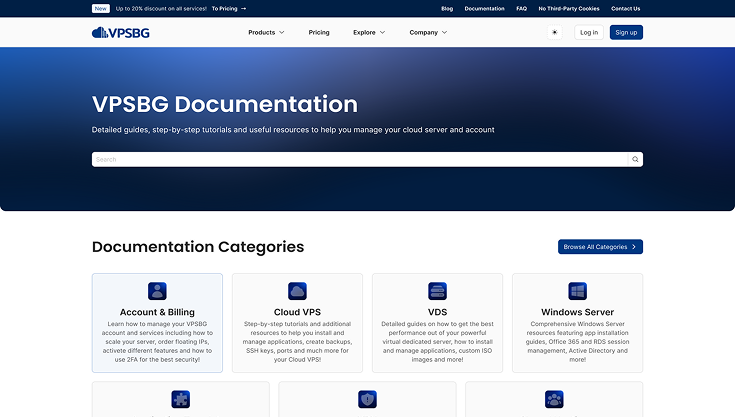Click the Cloud VPS cloud icon
The image size is (735, 417).
tap(297, 291)
